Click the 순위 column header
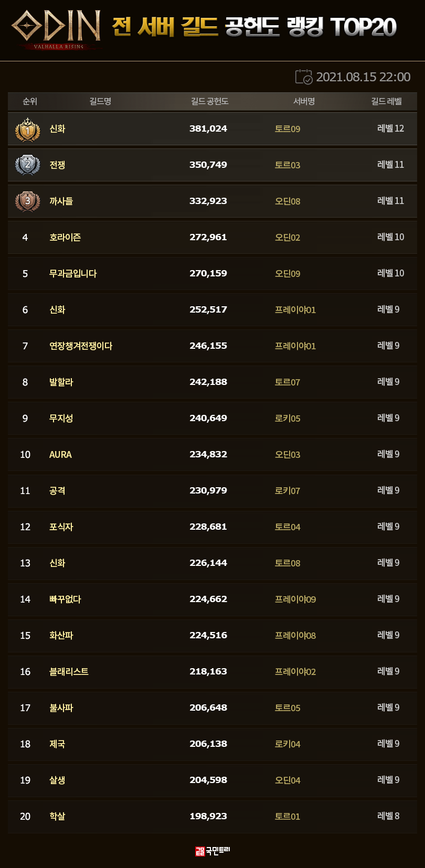 pos(30,101)
